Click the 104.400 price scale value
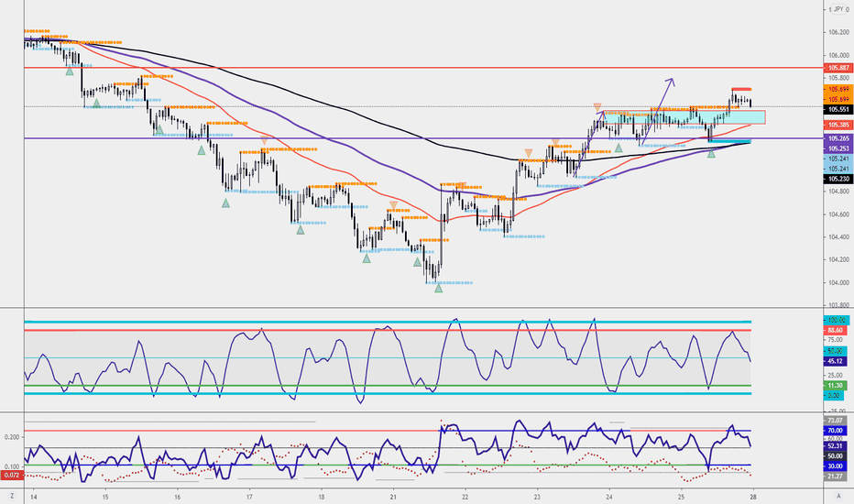 pyautogui.click(x=838, y=237)
